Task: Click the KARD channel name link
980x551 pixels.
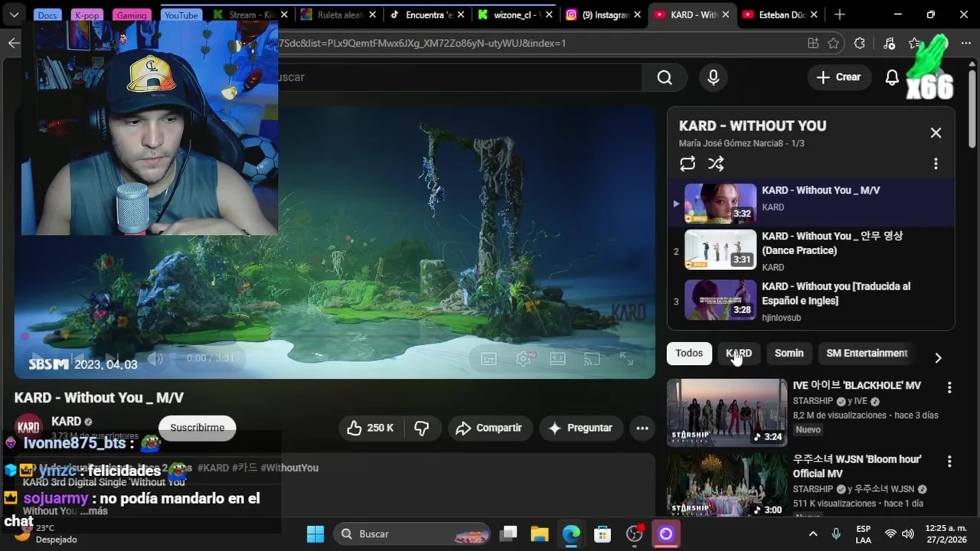Action: 66,422
